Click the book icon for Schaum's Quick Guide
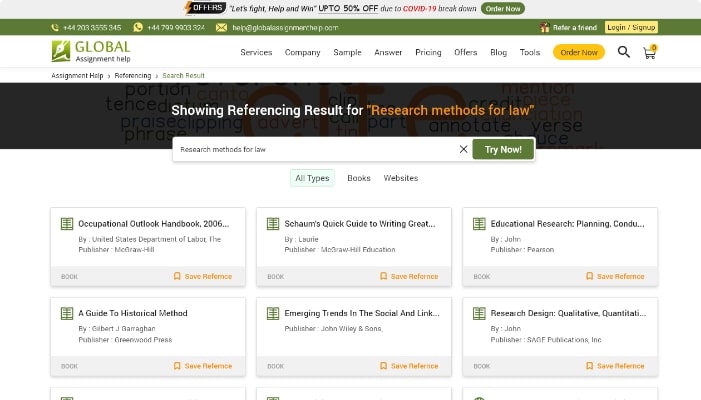This screenshot has width=701, height=400. (x=273, y=223)
